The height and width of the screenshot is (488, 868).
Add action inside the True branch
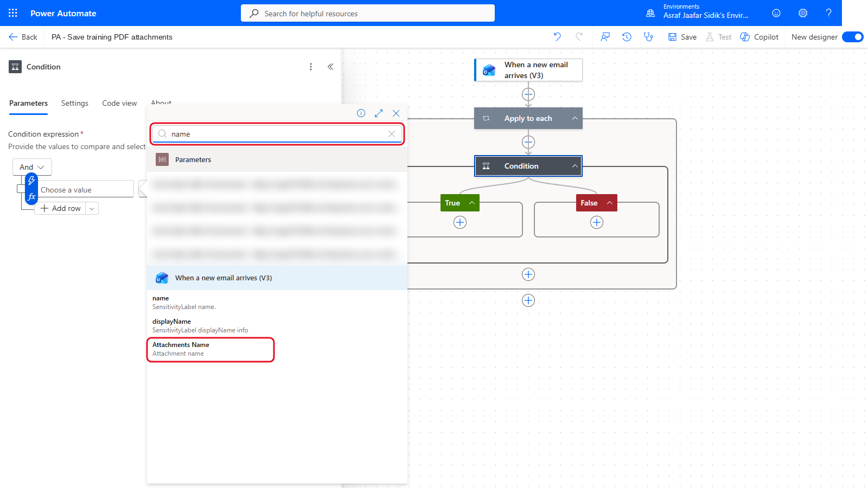[x=460, y=222]
